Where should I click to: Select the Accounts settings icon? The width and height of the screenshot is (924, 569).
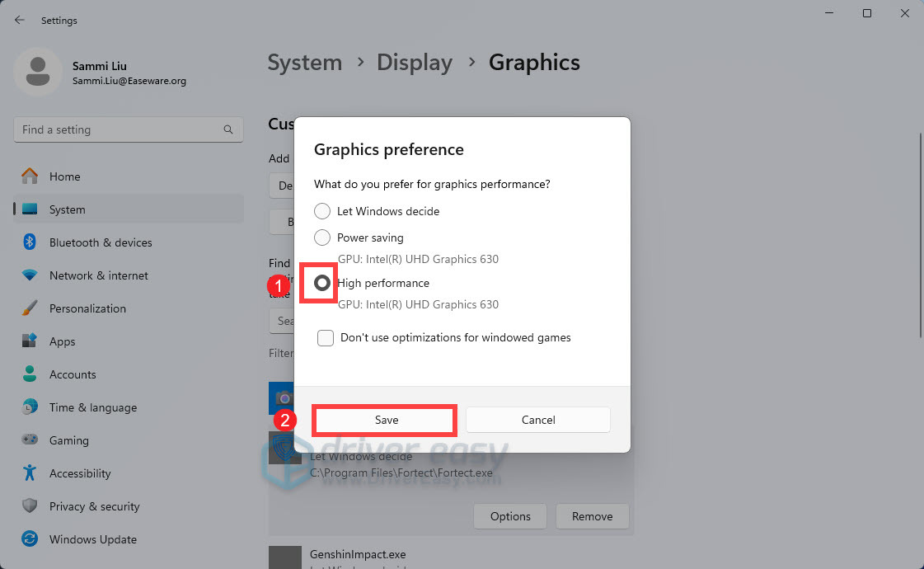30,374
